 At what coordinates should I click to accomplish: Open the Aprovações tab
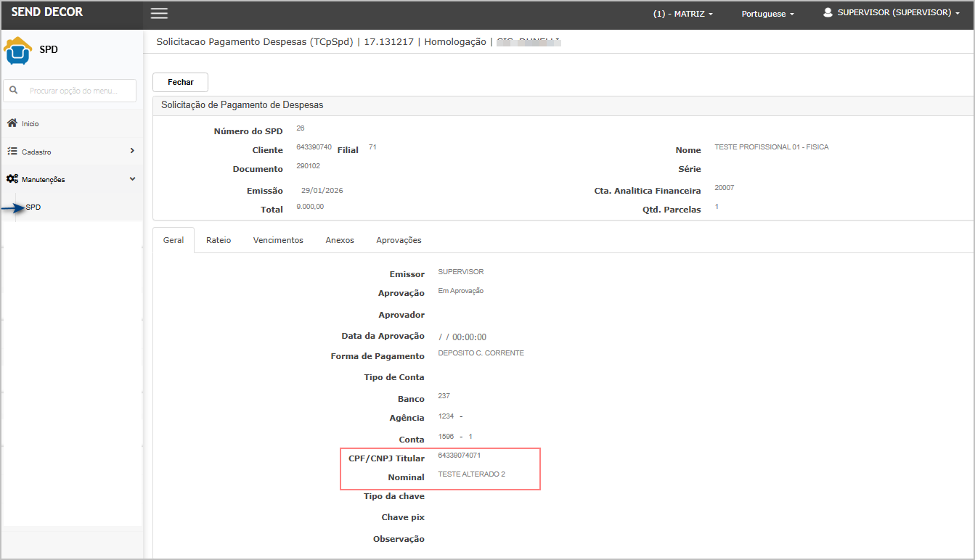[x=399, y=240]
